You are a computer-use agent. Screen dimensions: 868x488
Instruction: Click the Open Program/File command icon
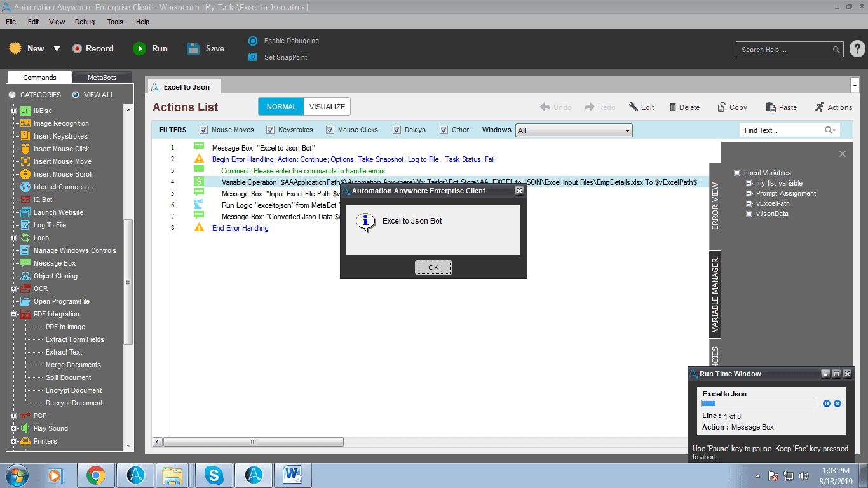point(25,301)
